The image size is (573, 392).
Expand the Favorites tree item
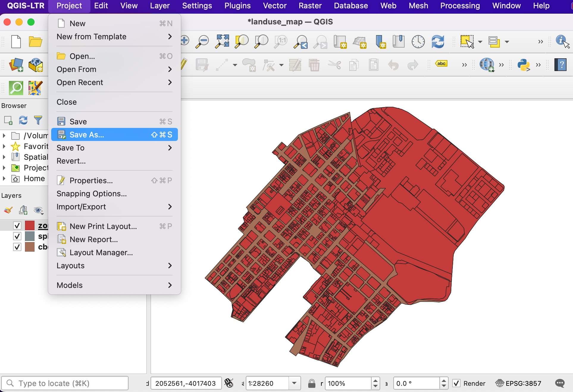tap(4, 146)
